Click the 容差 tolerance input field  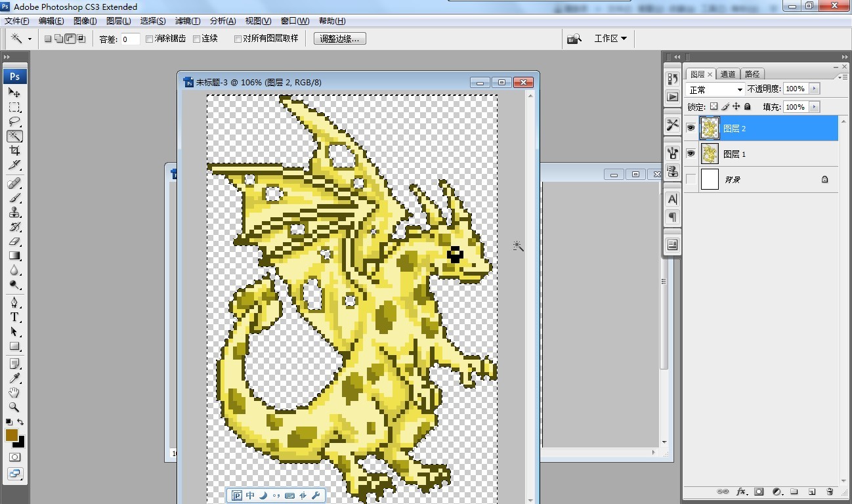point(130,39)
